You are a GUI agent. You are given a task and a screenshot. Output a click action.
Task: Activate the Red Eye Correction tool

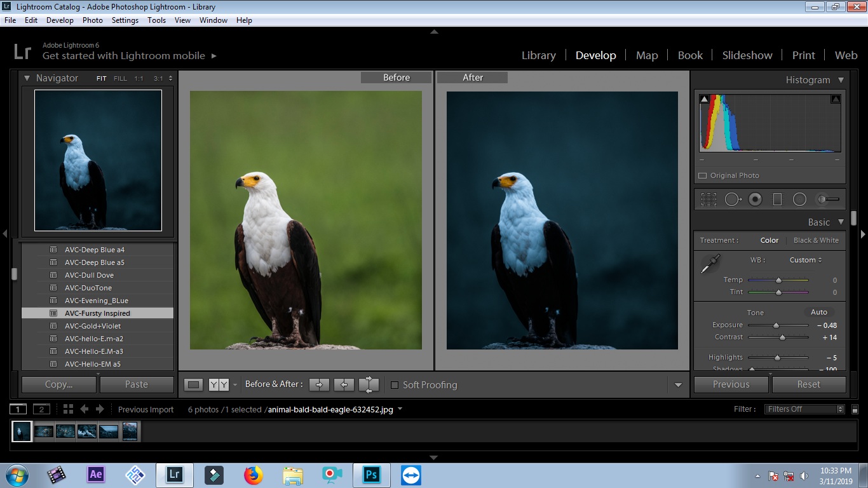[x=755, y=200]
